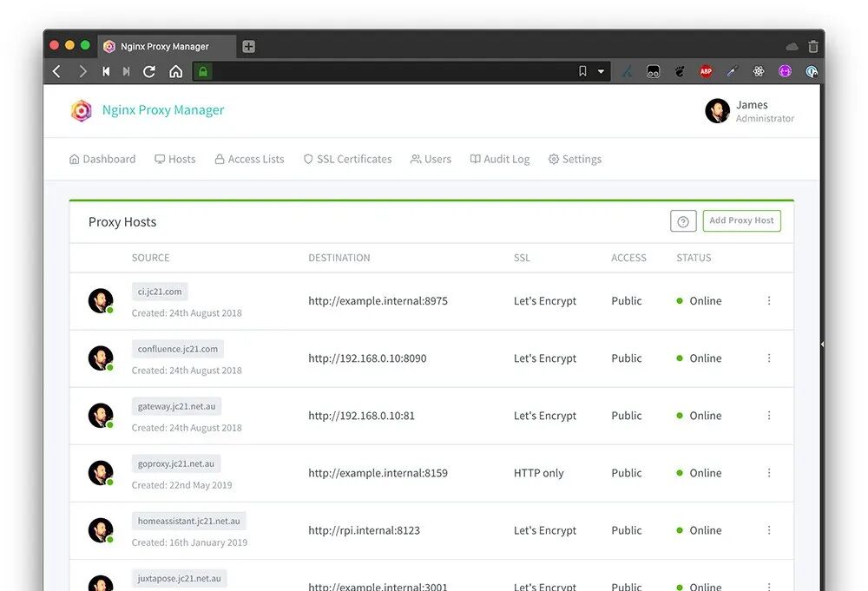Open actions menu for gateway.jc21.net.au row
The image size is (868, 591).
[769, 416]
